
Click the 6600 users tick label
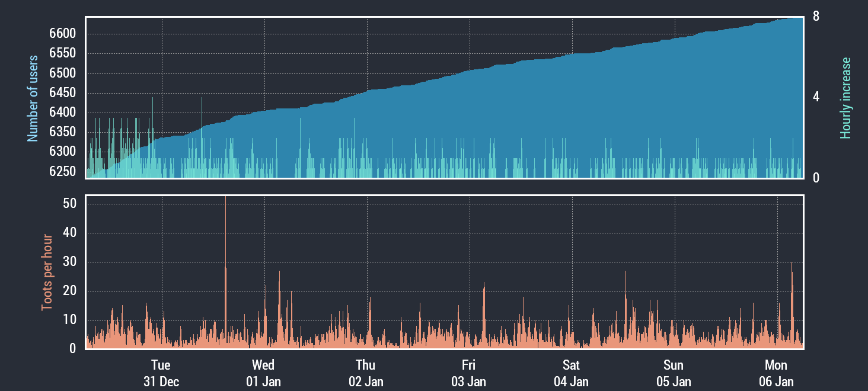click(x=63, y=34)
